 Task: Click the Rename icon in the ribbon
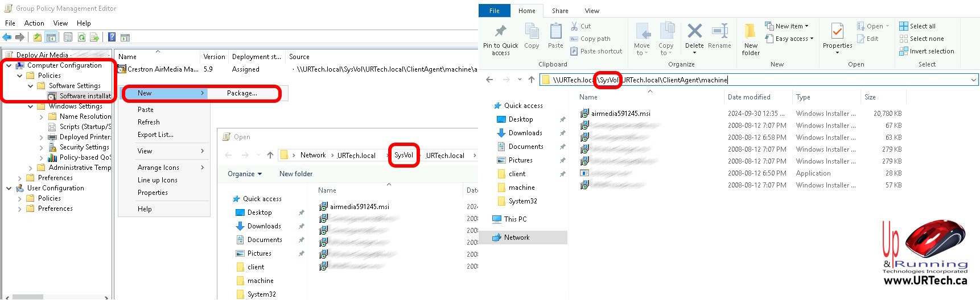click(x=719, y=32)
